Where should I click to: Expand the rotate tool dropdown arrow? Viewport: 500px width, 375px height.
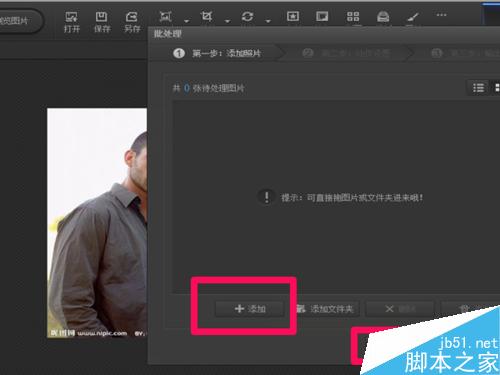[x=268, y=21]
